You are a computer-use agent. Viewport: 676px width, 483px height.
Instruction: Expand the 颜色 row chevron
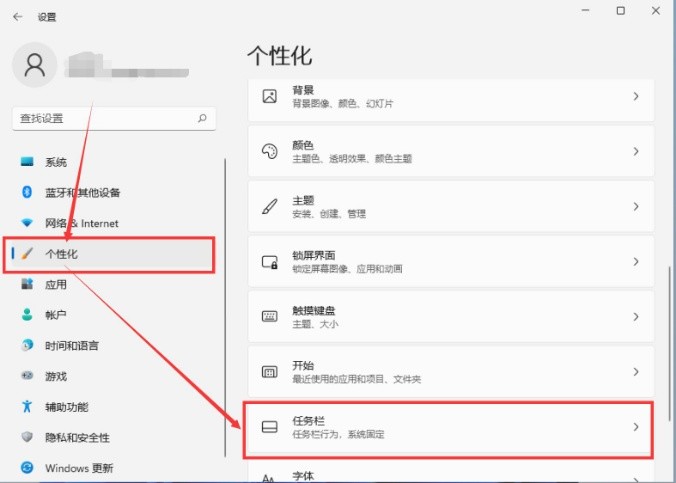click(x=636, y=151)
